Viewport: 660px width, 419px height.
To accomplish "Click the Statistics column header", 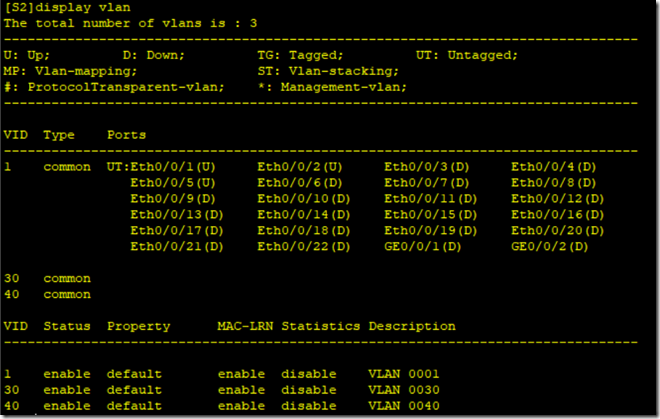I will tap(320, 326).
